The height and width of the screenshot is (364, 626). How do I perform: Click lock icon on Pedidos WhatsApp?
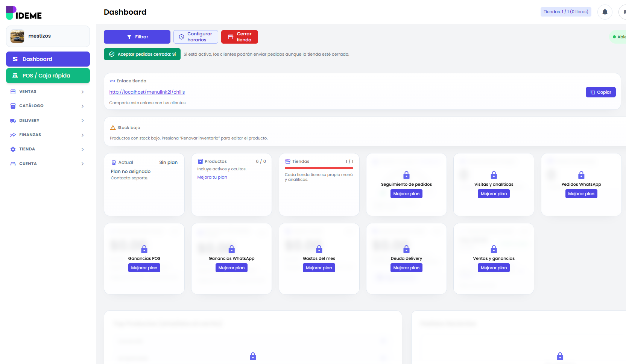581,175
